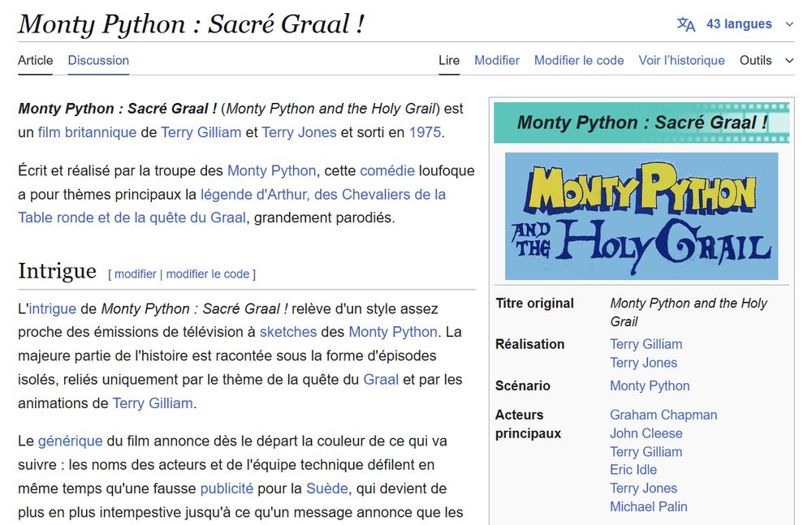812x525 pixels.
Task: Expand the languages chevron arrow
Action: point(789,24)
